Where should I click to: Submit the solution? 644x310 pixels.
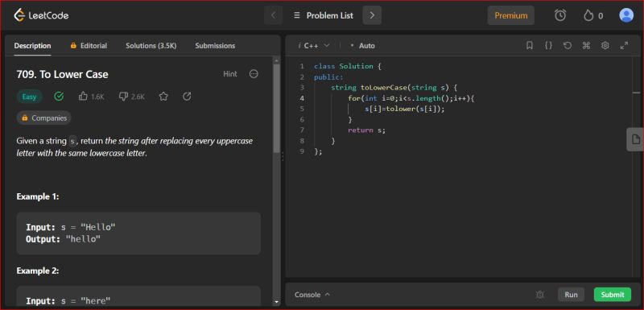pos(613,295)
